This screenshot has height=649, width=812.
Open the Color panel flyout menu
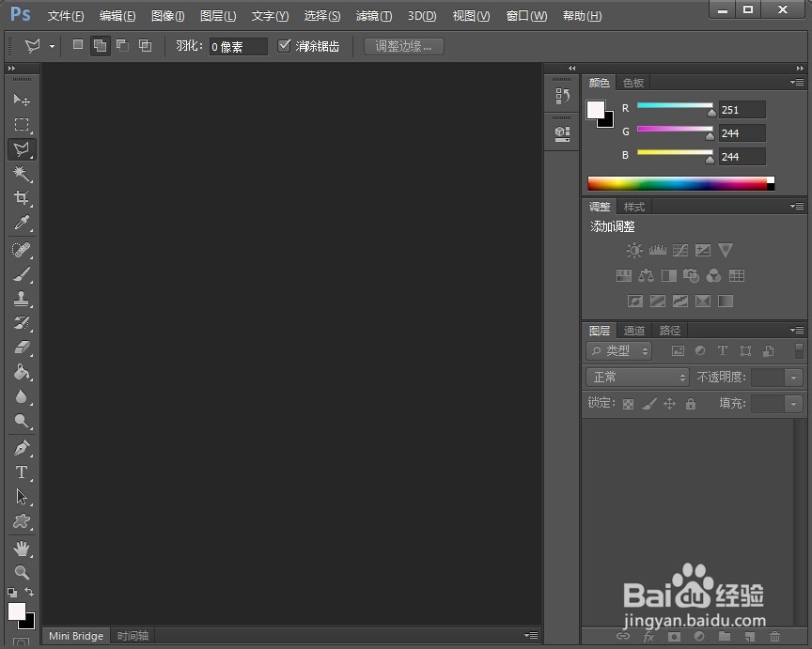click(x=797, y=82)
